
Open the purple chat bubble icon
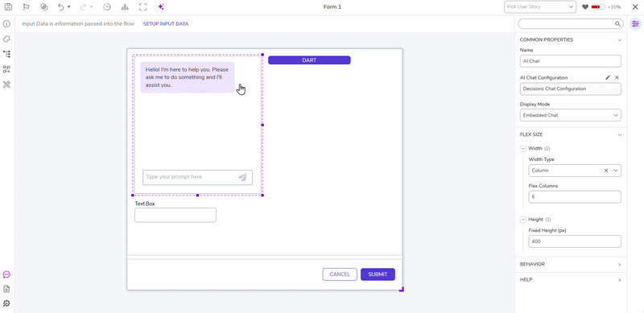pos(6,274)
